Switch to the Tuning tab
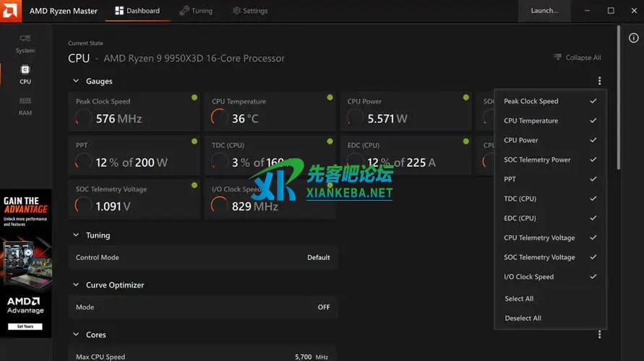Screen dimensions: 644x361 [x=195, y=11]
